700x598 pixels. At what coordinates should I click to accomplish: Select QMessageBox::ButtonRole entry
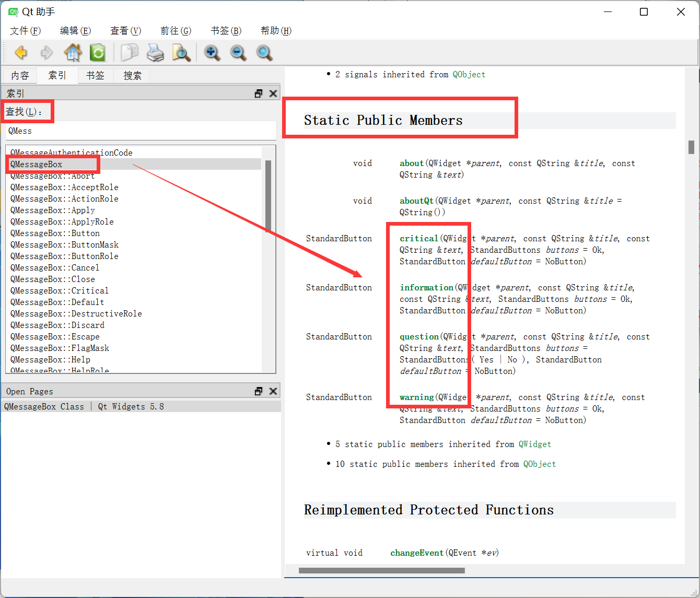[64, 256]
